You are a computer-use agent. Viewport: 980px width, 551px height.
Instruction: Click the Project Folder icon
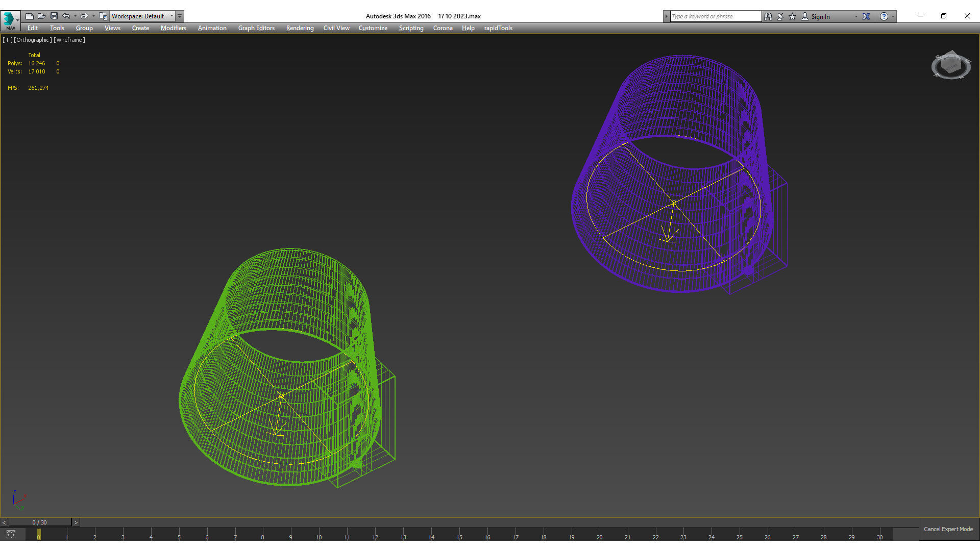103,16
